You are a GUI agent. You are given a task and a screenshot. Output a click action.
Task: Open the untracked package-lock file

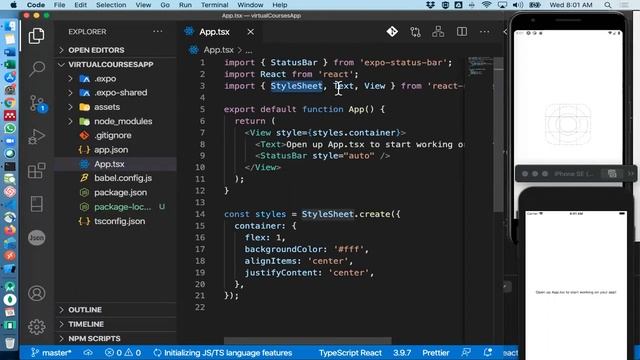click(116, 207)
